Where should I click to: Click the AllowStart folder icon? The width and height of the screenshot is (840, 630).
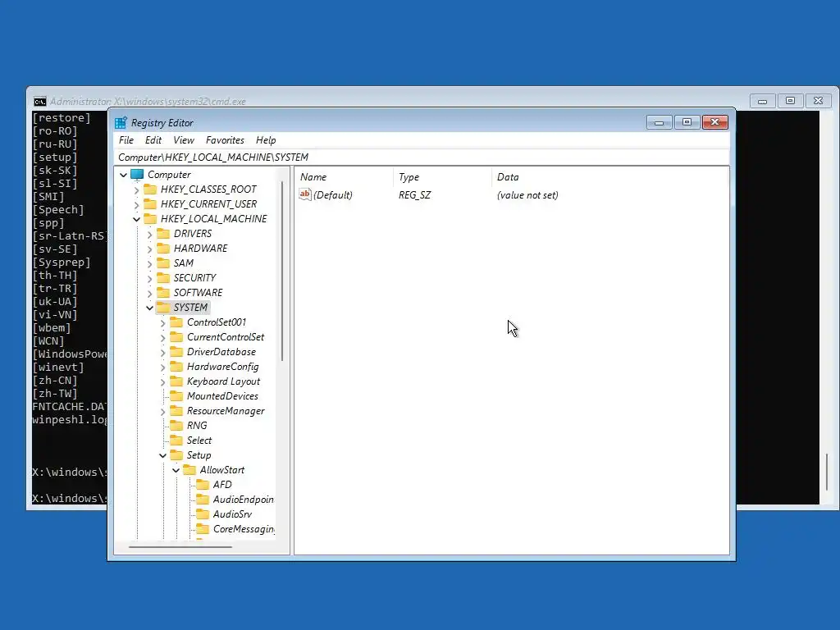coord(189,469)
